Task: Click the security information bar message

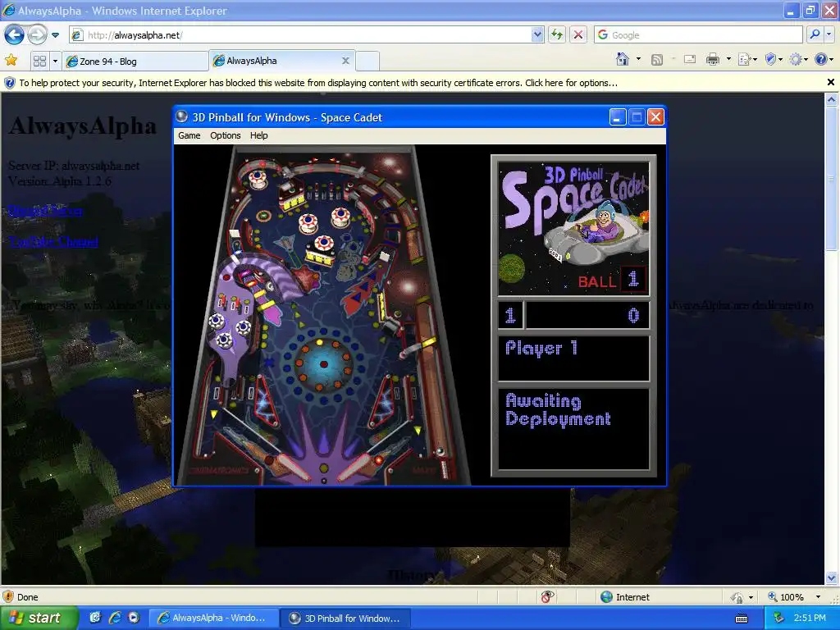Action: click(x=318, y=83)
